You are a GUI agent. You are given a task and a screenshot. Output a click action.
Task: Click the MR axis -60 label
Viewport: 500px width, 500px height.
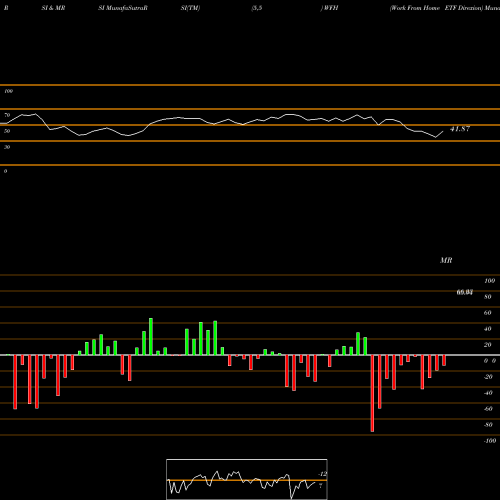tap(488, 409)
